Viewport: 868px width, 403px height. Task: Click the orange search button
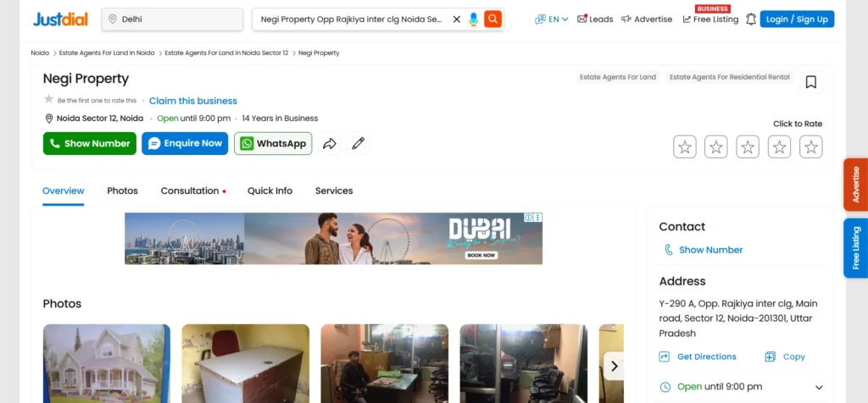pyautogui.click(x=492, y=19)
